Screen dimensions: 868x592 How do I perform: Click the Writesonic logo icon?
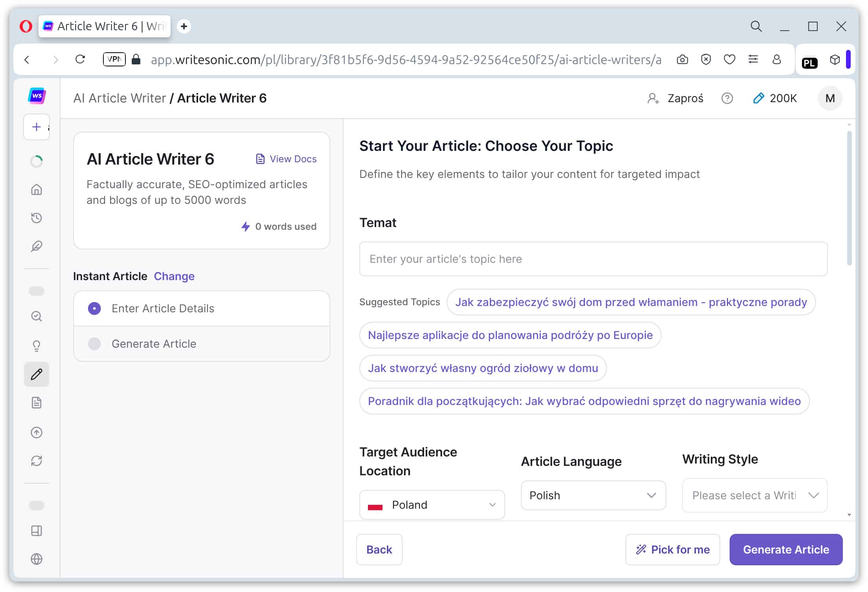coord(37,96)
